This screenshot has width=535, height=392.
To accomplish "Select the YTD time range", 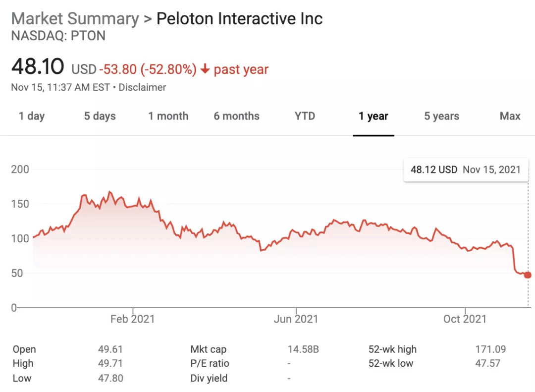I will 305,116.
